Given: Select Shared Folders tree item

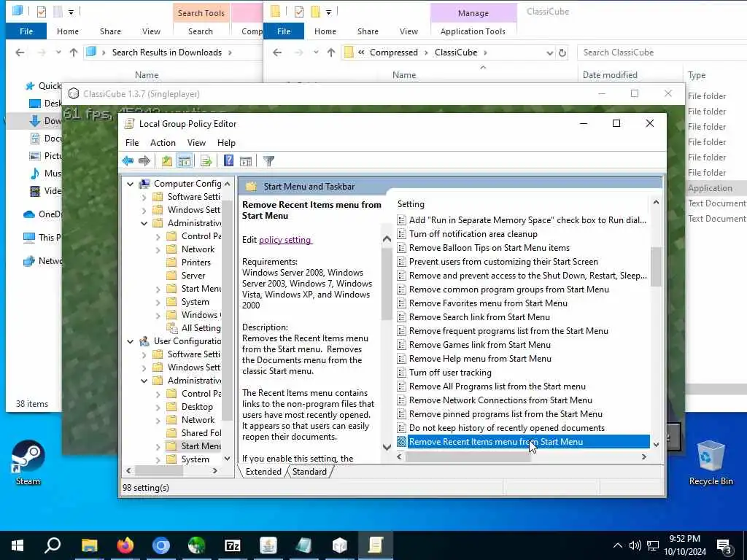Looking at the screenshot, I should point(201,433).
